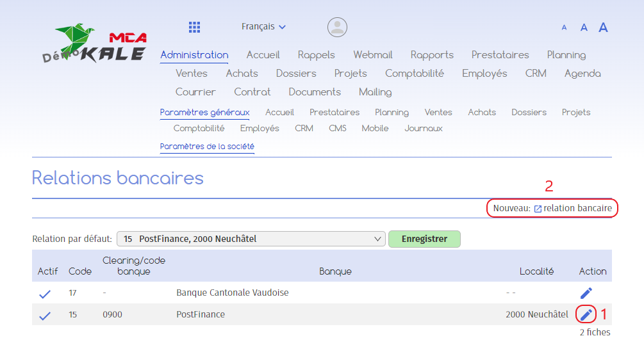
Task: Click the active checkmark for code 17
Action: click(x=45, y=294)
